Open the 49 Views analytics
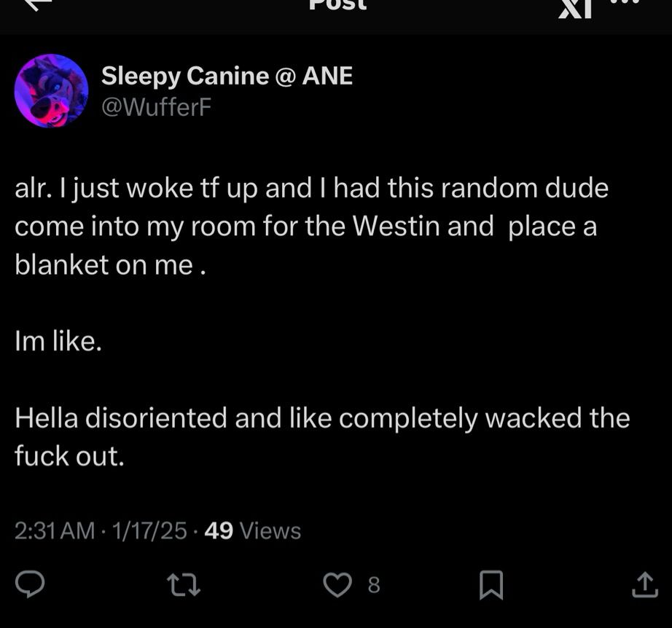 253,531
